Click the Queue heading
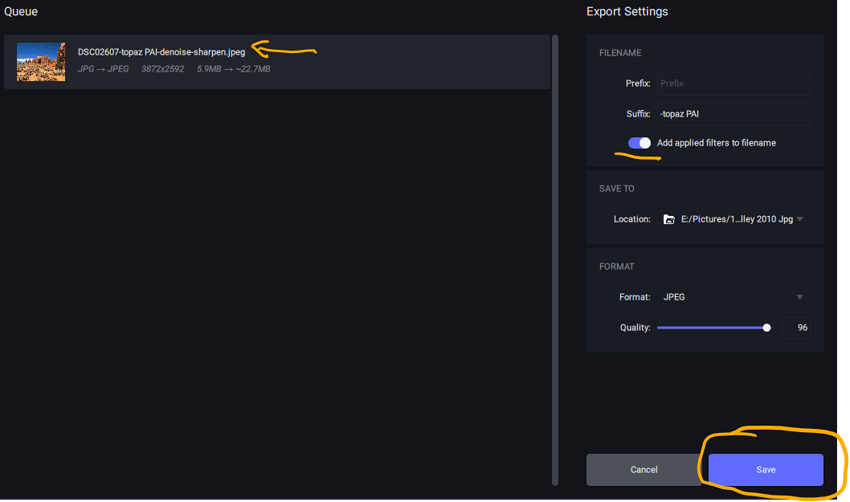 [21, 12]
